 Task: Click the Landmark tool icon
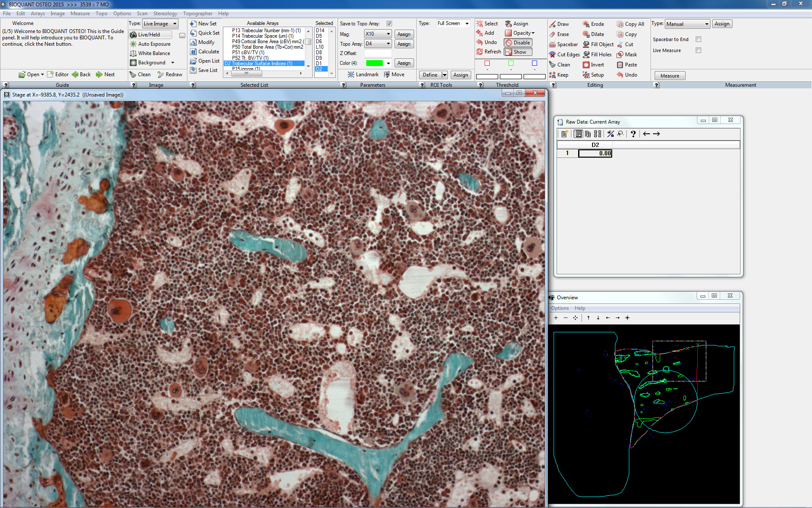351,75
